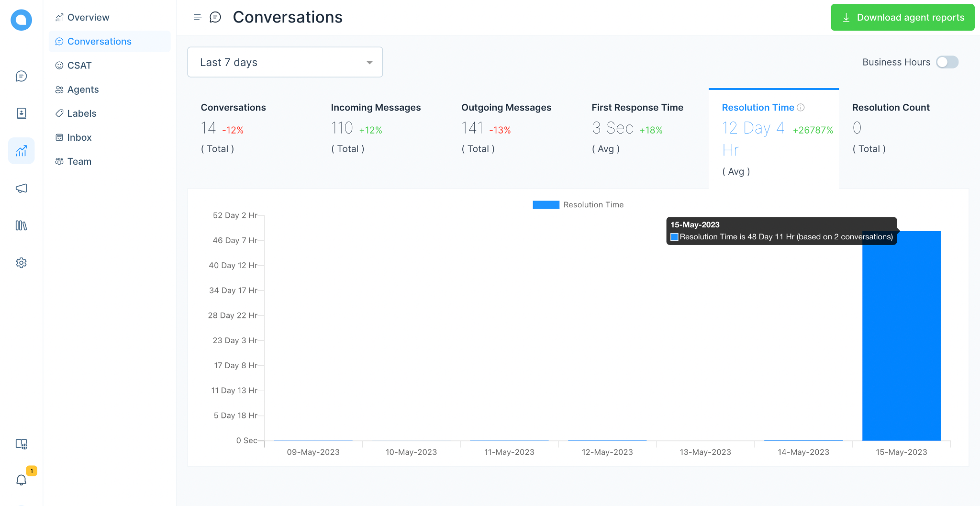
Task: Click the 28 Day 22 Hr axis label
Action: pos(233,315)
